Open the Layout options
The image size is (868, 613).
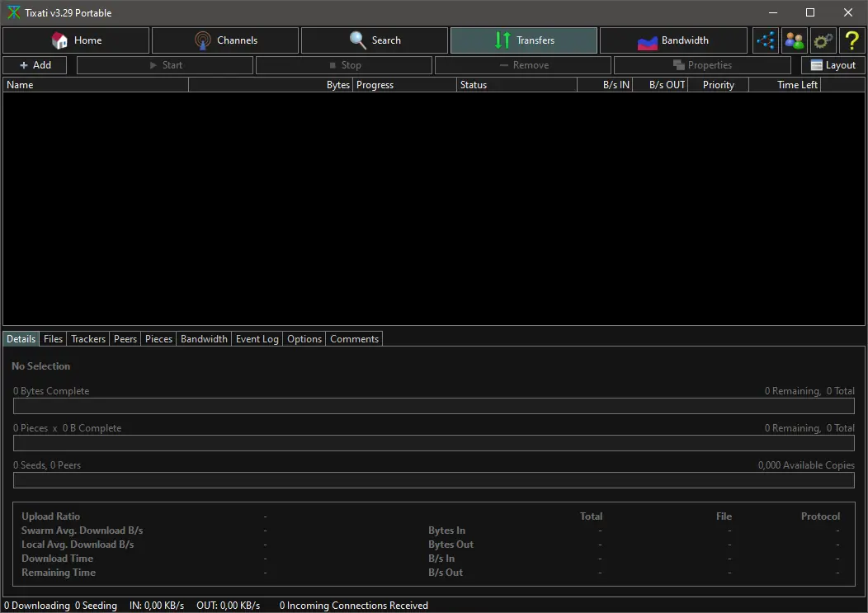pos(833,65)
